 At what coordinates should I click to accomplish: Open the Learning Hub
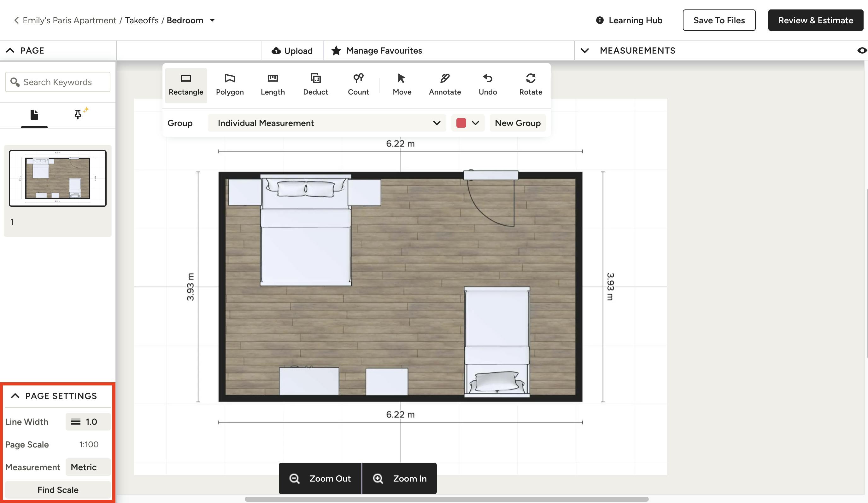[x=629, y=20]
